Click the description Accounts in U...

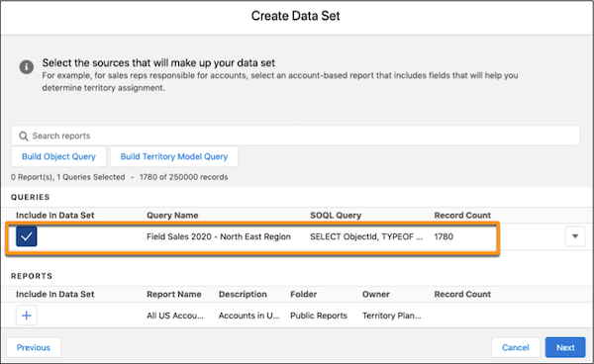(248, 316)
